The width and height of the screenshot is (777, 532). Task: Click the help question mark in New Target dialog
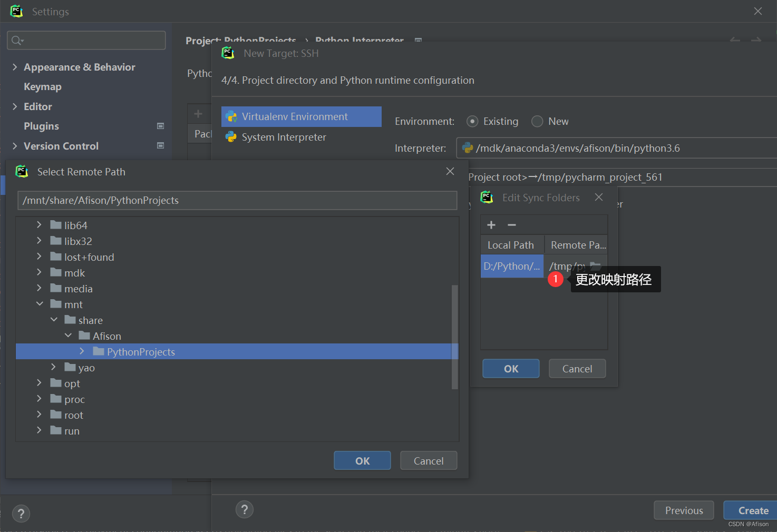tap(244, 509)
